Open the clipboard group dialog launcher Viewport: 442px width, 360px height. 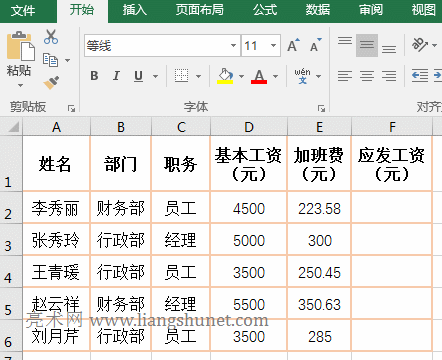[x=71, y=108]
